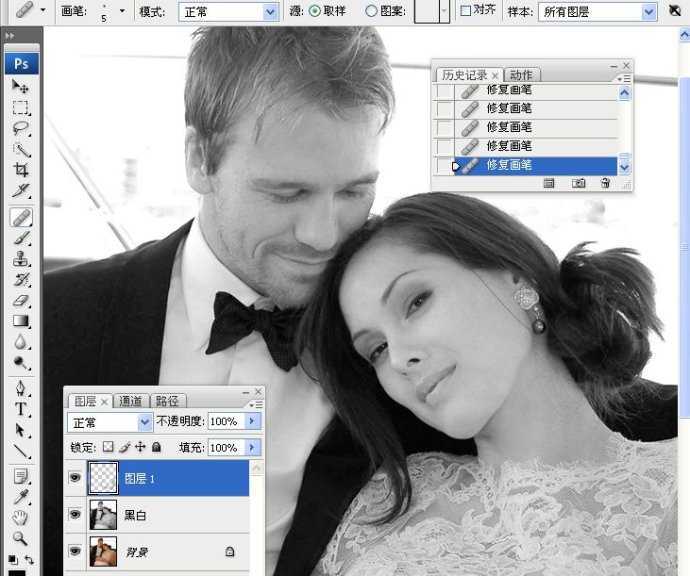Image resolution: width=690 pixels, height=576 pixels.
Task: Select the Magic Wand tool
Action: pos(20,150)
